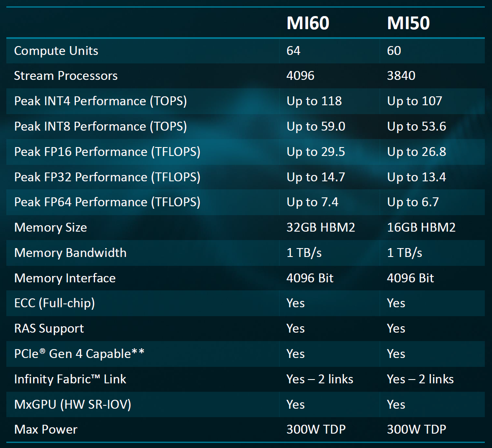This screenshot has width=492, height=448.
Task: Click the MI50 4096 Bit memory interface cell
Action: pyautogui.click(x=410, y=278)
